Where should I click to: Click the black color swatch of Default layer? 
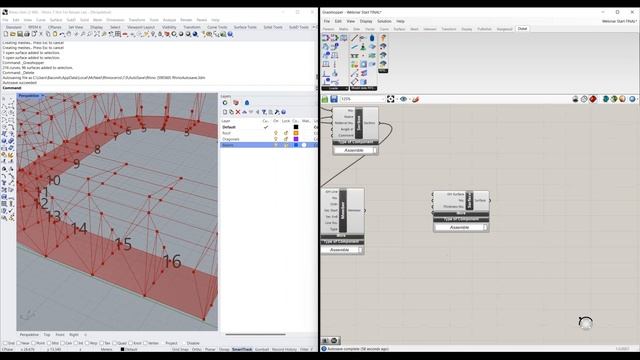tap(296, 127)
